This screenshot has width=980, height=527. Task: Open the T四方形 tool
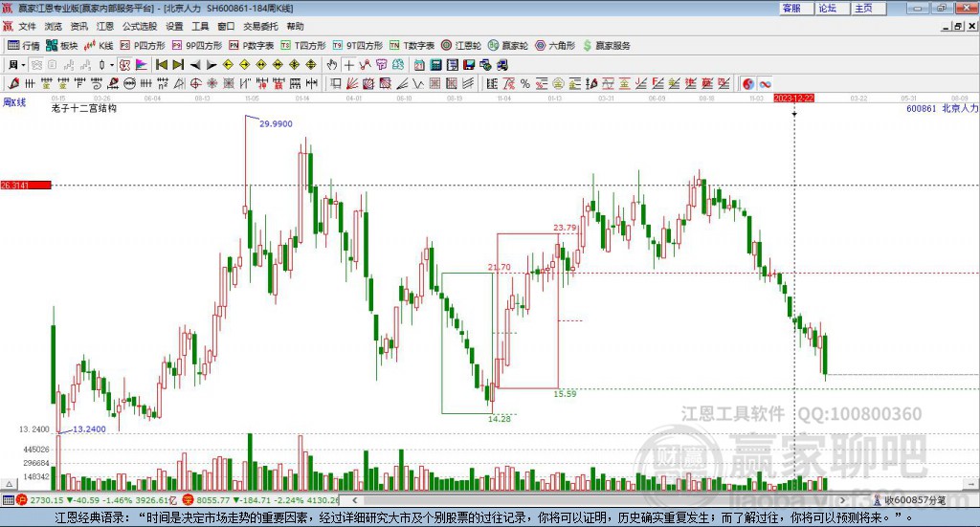[x=303, y=46]
